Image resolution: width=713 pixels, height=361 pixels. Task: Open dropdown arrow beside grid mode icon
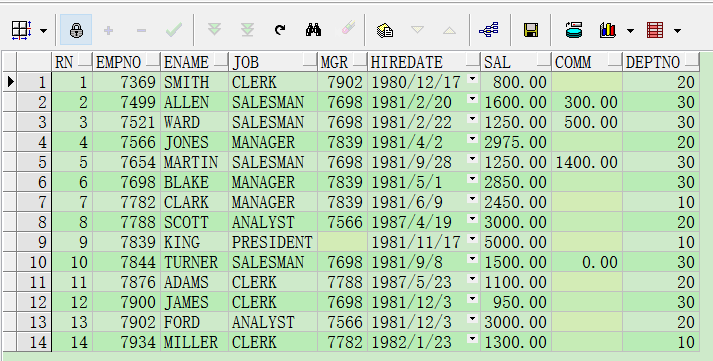pyautogui.click(x=43, y=31)
